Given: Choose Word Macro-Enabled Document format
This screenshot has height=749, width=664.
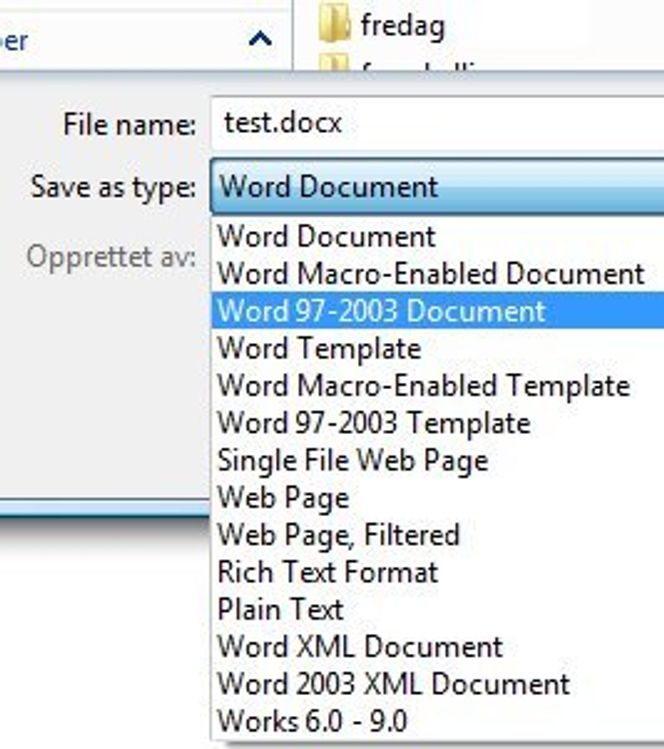Looking at the screenshot, I should pyautogui.click(x=437, y=274).
